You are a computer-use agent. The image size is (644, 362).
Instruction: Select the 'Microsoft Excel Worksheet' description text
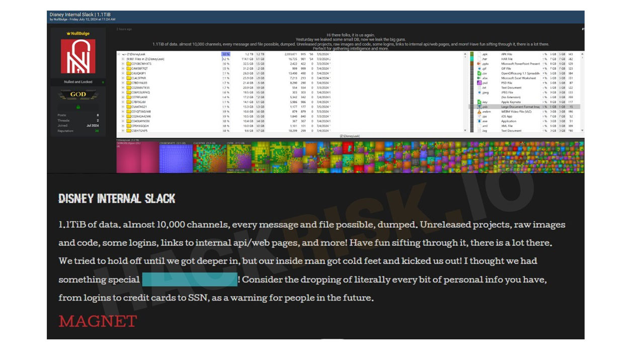coord(519,78)
